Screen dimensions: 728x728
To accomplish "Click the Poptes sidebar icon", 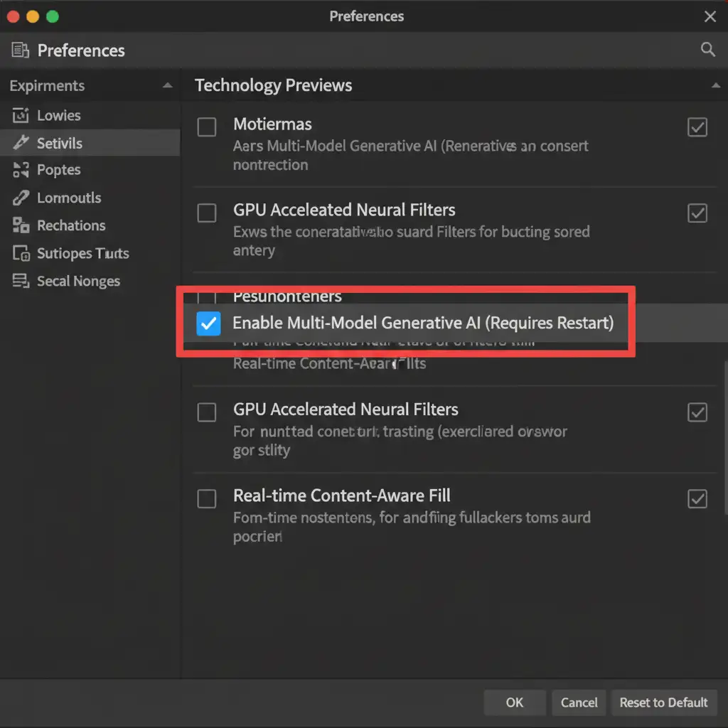I will tap(21, 170).
